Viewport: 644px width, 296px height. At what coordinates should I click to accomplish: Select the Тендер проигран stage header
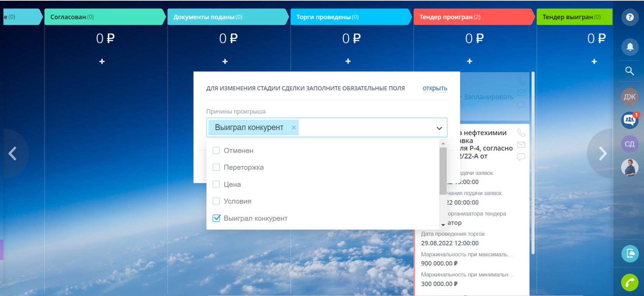point(474,17)
